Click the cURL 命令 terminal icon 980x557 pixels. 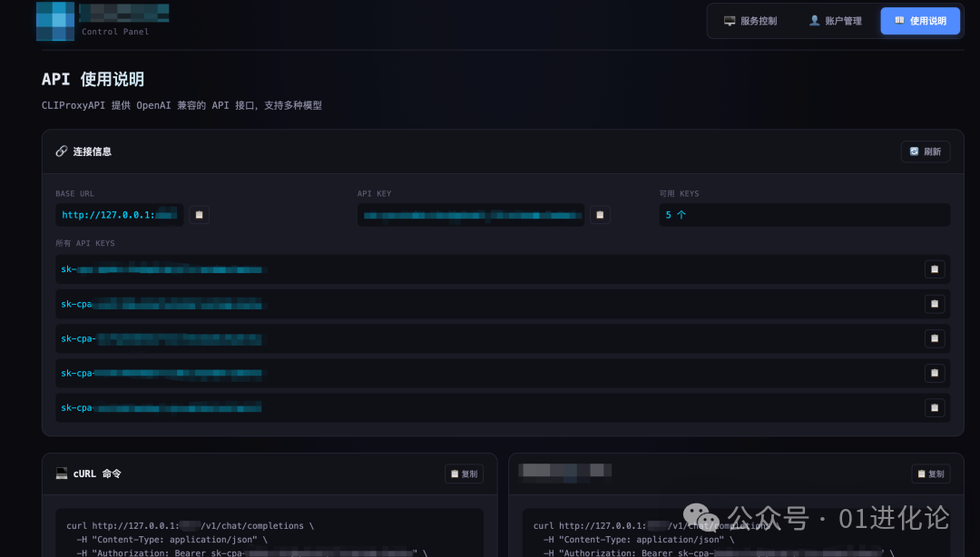[62, 474]
